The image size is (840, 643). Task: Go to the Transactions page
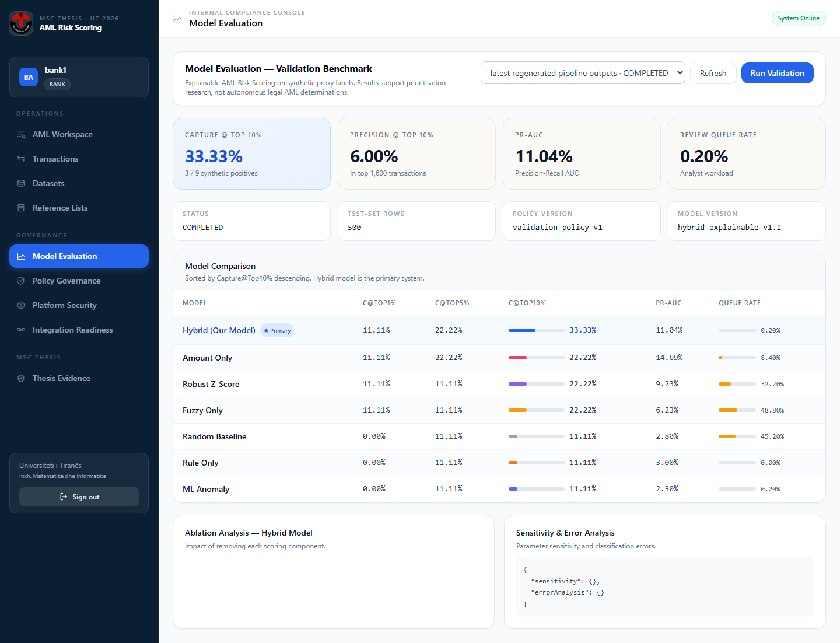[x=79, y=159]
